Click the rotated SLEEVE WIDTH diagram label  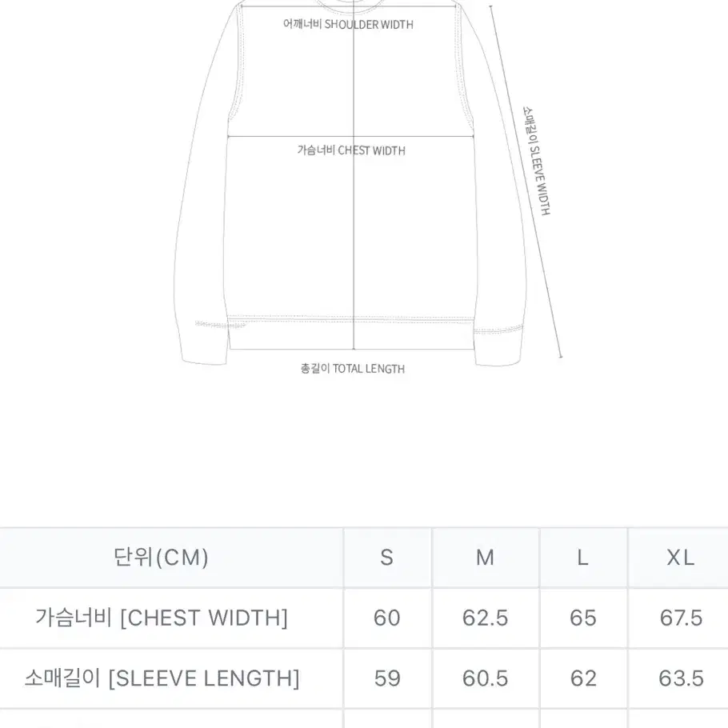pos(537,161)
